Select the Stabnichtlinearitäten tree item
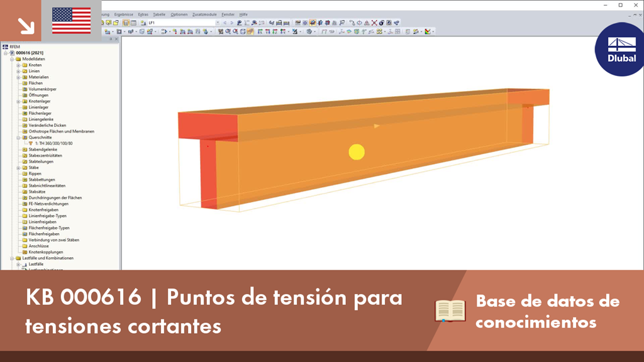 click(x=47, y=186)
